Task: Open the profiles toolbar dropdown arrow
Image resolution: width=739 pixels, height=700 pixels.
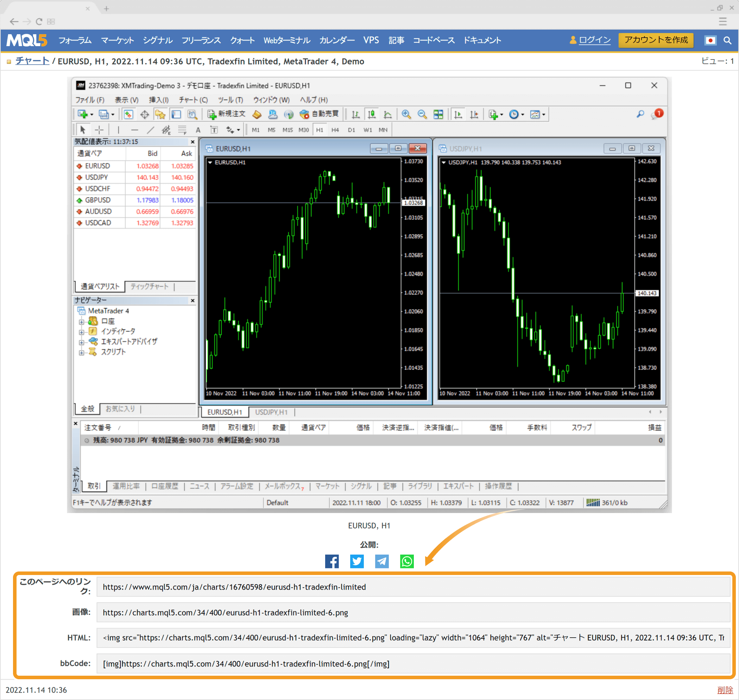Action: (x=113, y=115)
